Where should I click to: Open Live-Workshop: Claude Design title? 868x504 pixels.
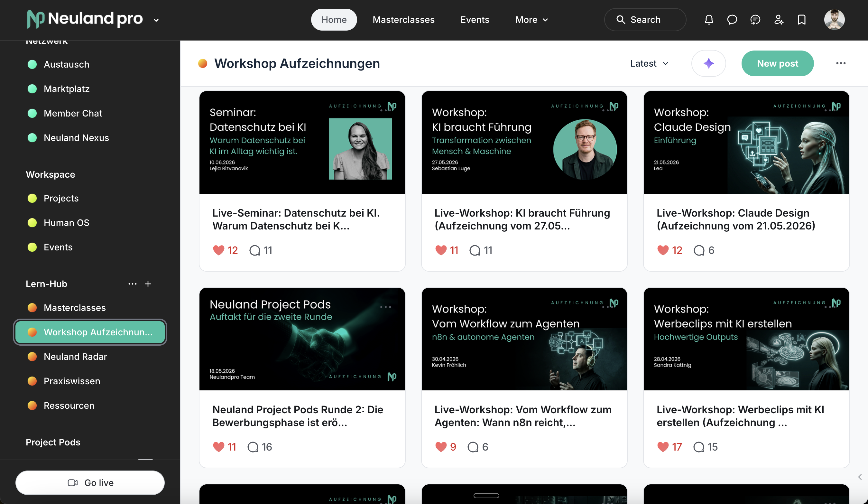click(x=736, y=219)
